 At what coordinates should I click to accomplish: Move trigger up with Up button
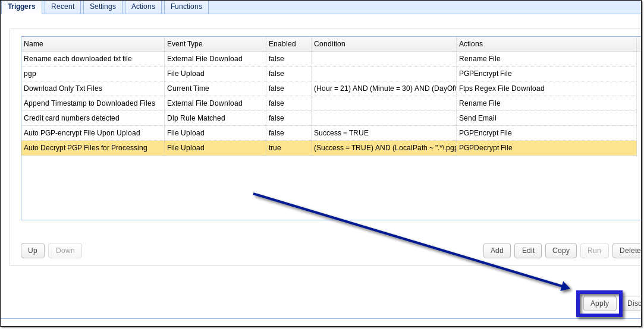33,251
